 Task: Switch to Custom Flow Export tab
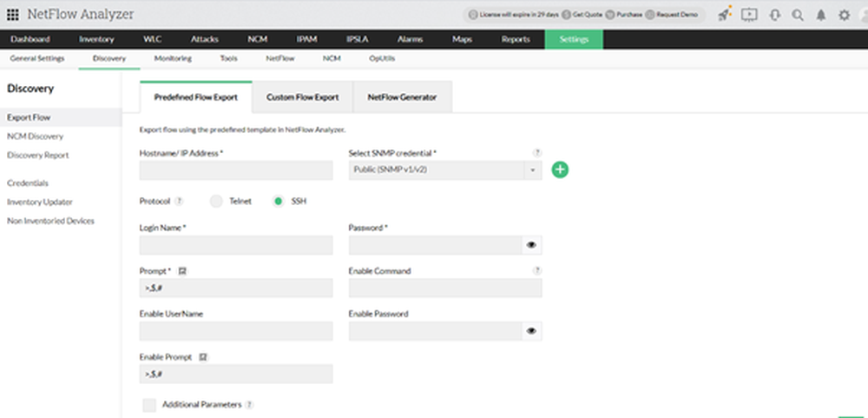click(302, 97)
